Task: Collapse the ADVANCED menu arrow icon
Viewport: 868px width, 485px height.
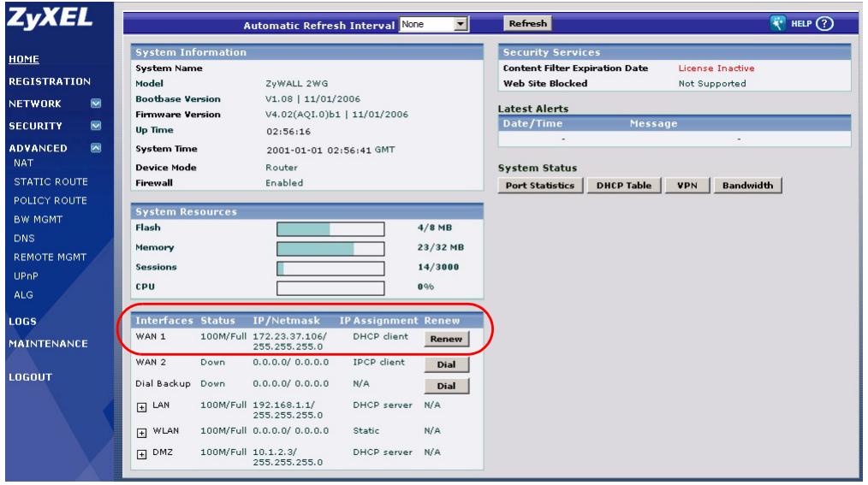Action: (x=96, y=148)
